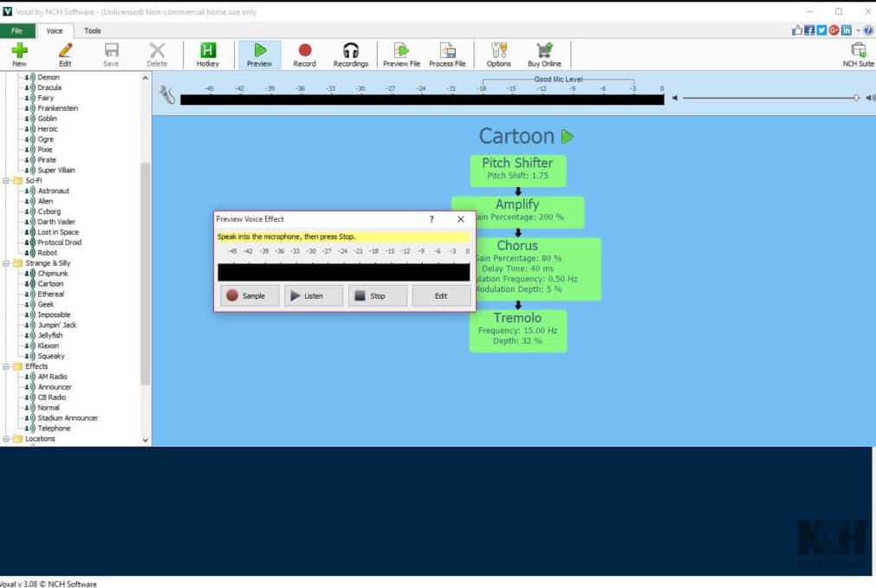Click the Stop button in the dialog
This screenshot has height=588, width=876.
click(378, 296)
